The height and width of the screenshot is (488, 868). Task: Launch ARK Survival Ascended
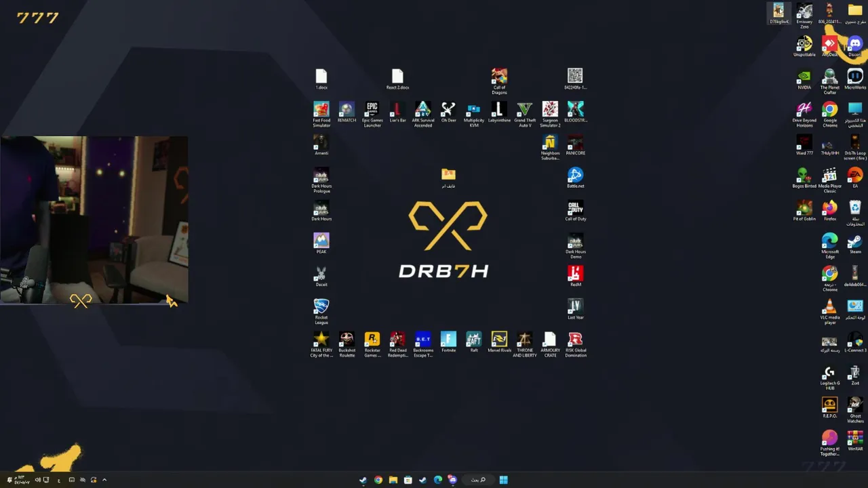[x=423, y=114]
